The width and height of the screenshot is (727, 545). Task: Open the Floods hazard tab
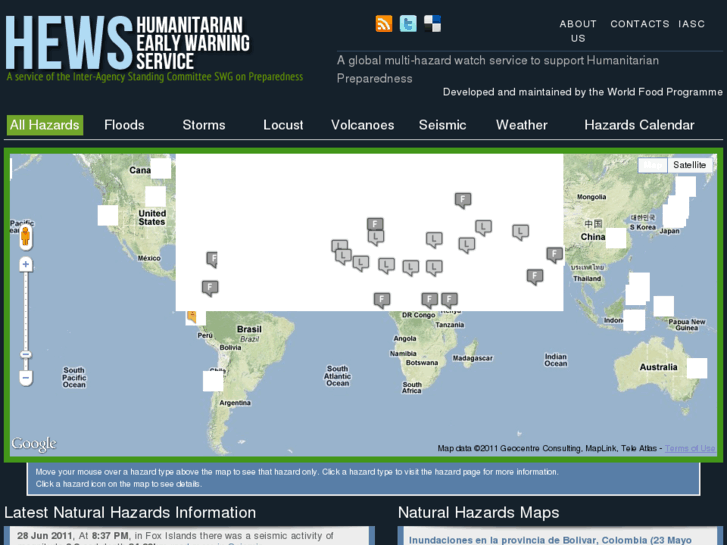124,125
